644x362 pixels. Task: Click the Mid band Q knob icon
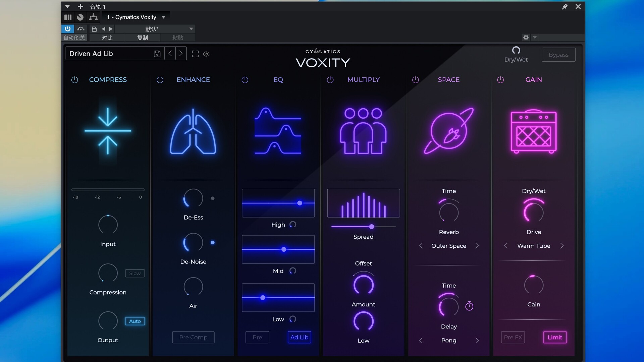tap(293, 271)
